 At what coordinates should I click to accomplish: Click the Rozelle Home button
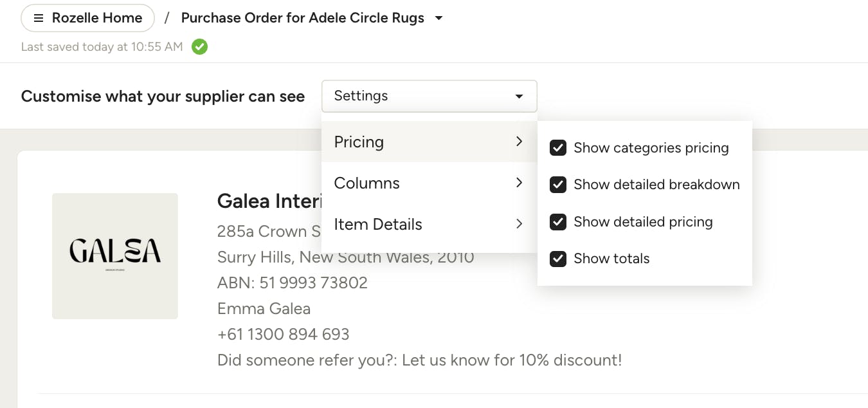(x=88, y=18)
